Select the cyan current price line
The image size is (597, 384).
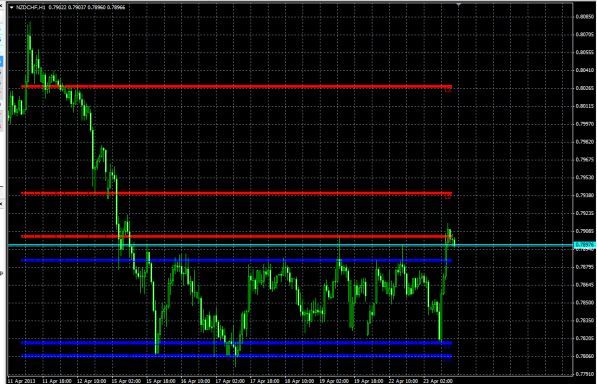click(x=290, y=245)
